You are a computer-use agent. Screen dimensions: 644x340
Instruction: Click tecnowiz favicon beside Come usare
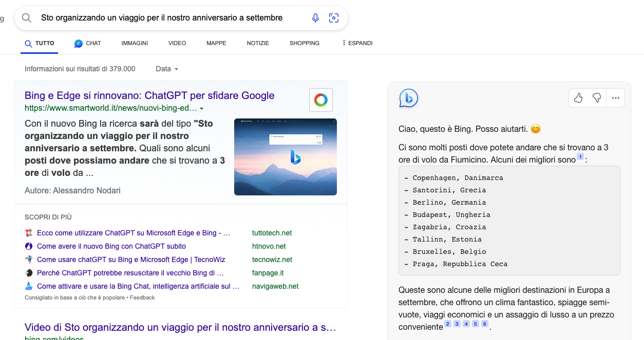coord(29,259)
